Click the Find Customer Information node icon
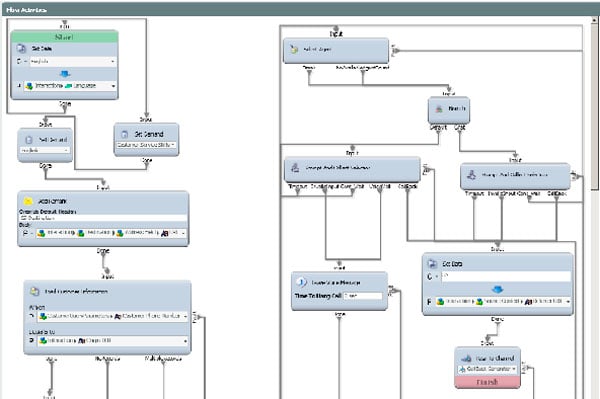 point(35,292)
